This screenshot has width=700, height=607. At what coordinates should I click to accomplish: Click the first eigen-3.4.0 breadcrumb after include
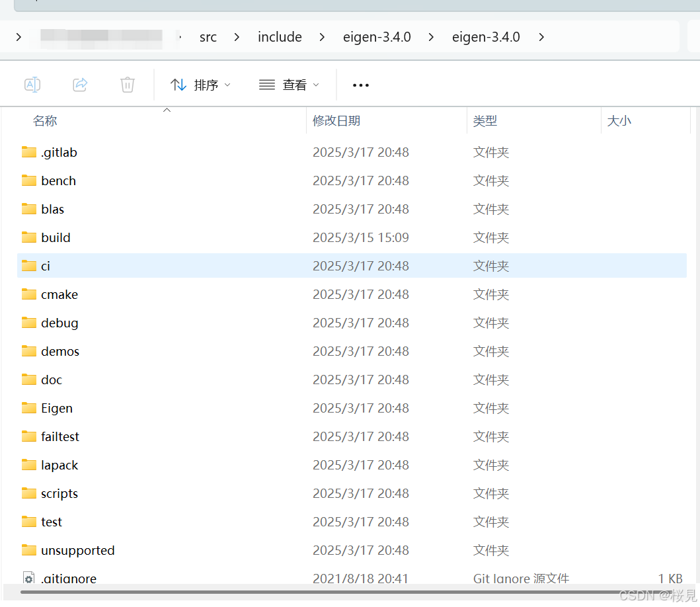tap(377, 37)
